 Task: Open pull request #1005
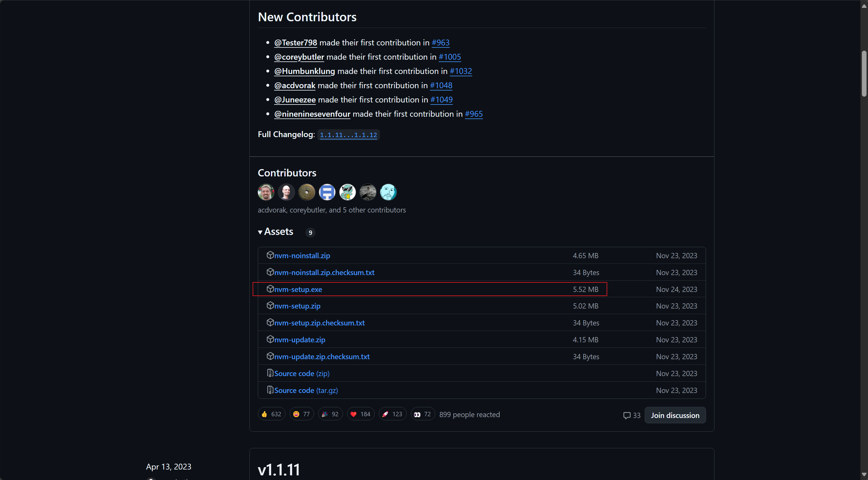click(x=450, y=57)
